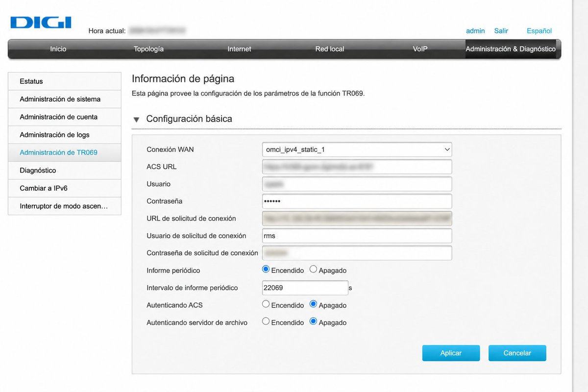
Task: Click the Usuario de solicitud de conexión field
Action: coord(357,236)
